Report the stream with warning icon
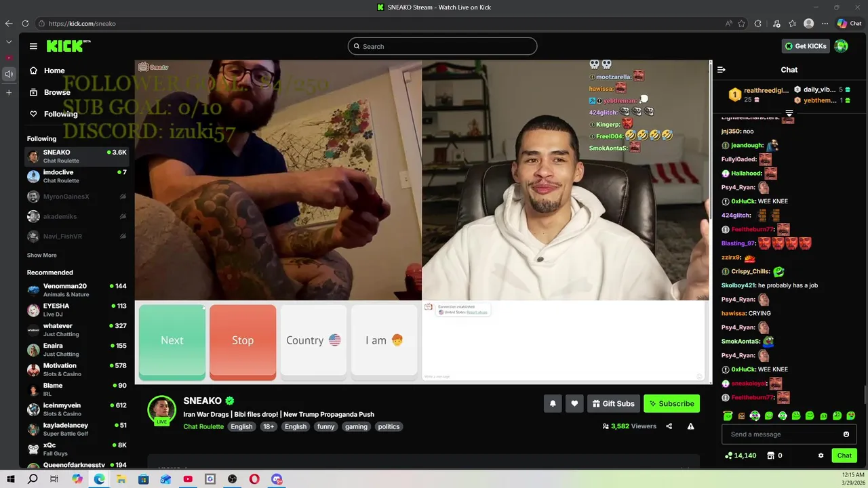Viewport: 868px width, 488px height. [690, 426]
